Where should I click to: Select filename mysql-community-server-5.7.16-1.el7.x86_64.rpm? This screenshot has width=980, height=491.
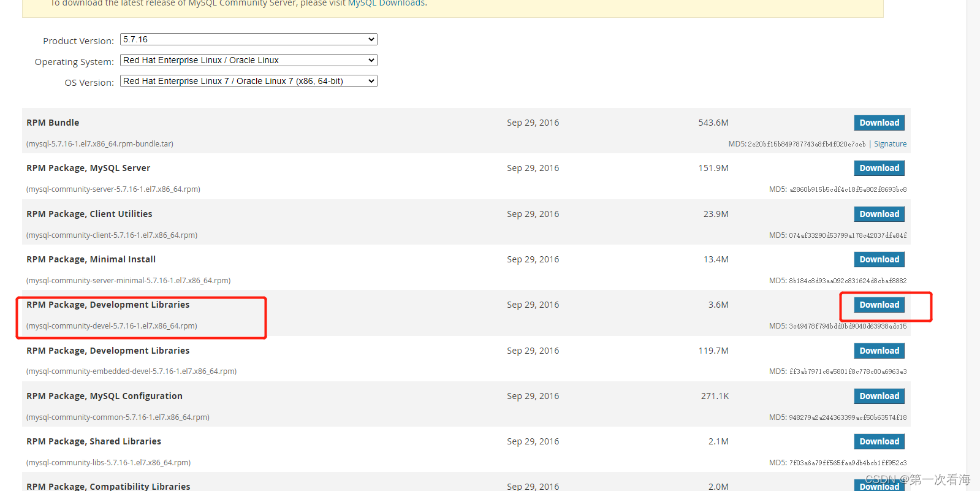point(113,189)
